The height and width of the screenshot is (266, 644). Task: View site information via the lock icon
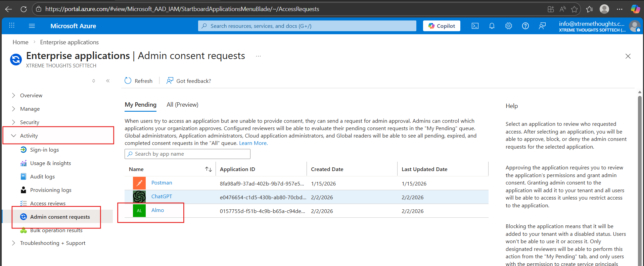pyautogui.click(x=39, y=9)
